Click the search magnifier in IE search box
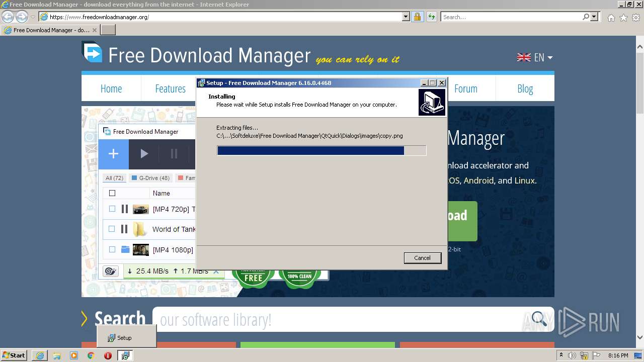The height and width of the screenshot is (362, 644). click(x=586, y=17)
